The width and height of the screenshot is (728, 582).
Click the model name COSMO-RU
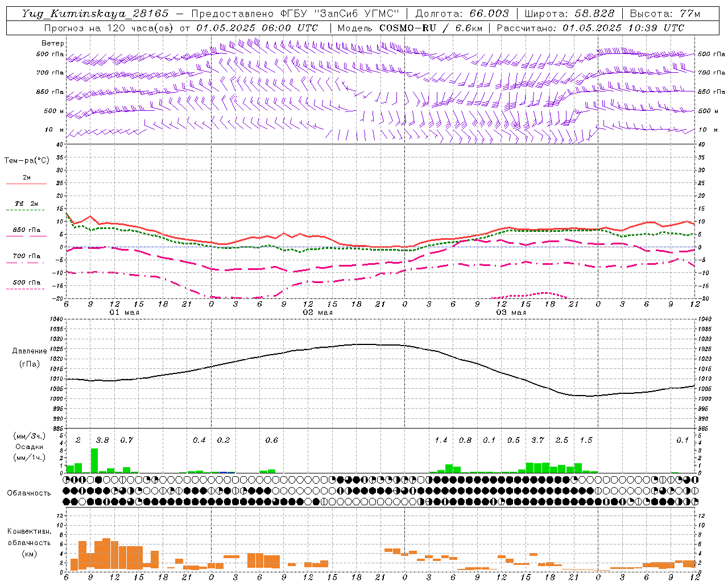[408, 28]
